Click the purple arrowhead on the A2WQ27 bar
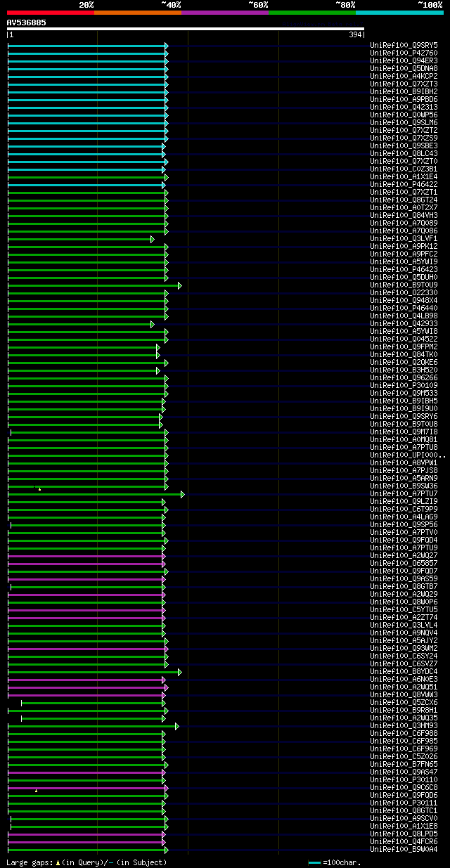Screen dimensions: 450x868 point(164,556)
